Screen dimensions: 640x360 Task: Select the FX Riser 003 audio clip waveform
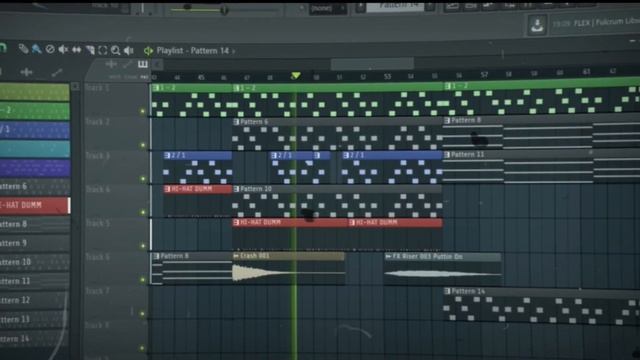[x=443, y=273]
